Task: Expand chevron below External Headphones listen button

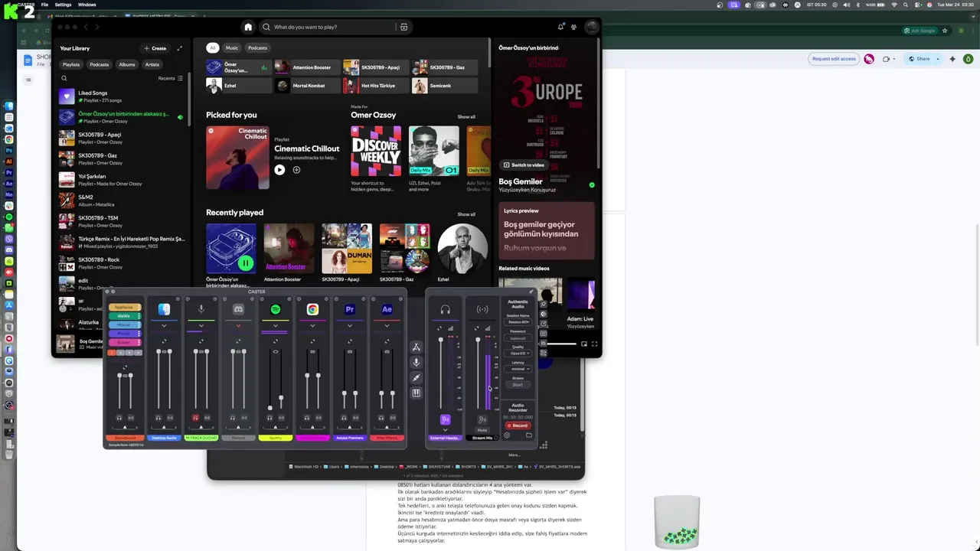Action: (x=445, y=430)
